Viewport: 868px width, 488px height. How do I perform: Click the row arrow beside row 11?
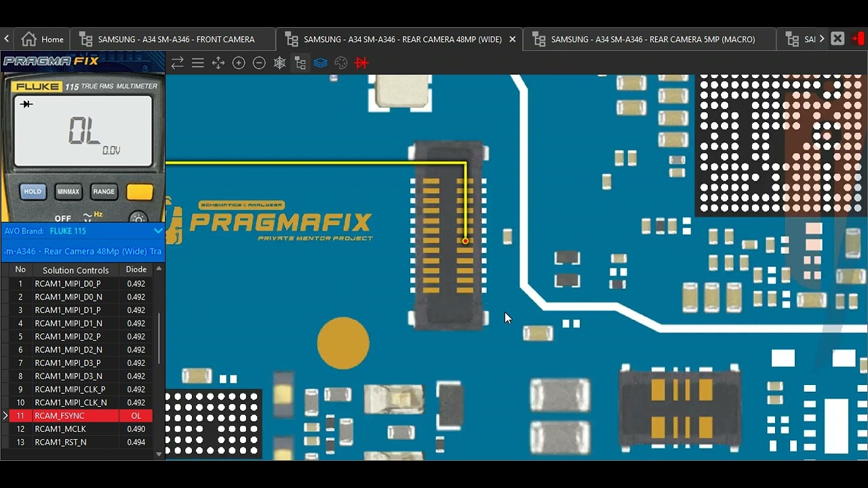point(5,416)
